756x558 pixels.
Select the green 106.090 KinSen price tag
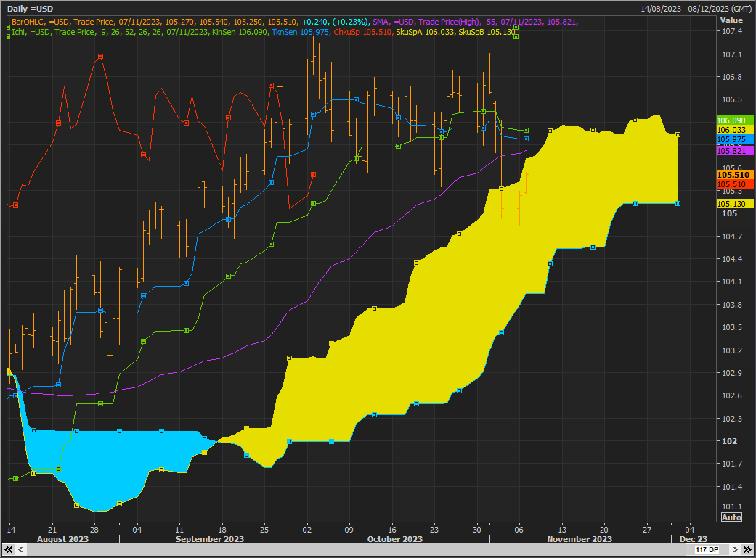pos(735,120)
